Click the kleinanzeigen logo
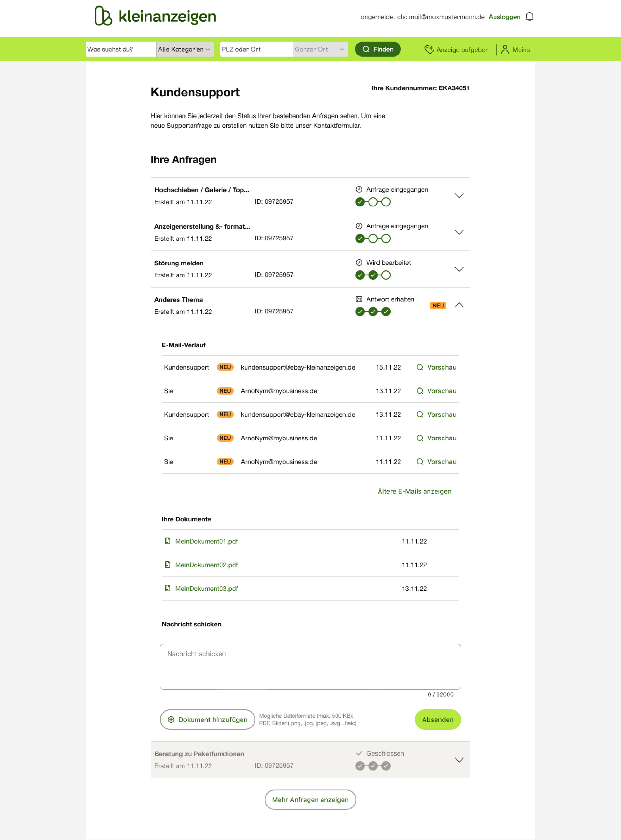This screenshot has height=840, width=621. coord(155,16)
